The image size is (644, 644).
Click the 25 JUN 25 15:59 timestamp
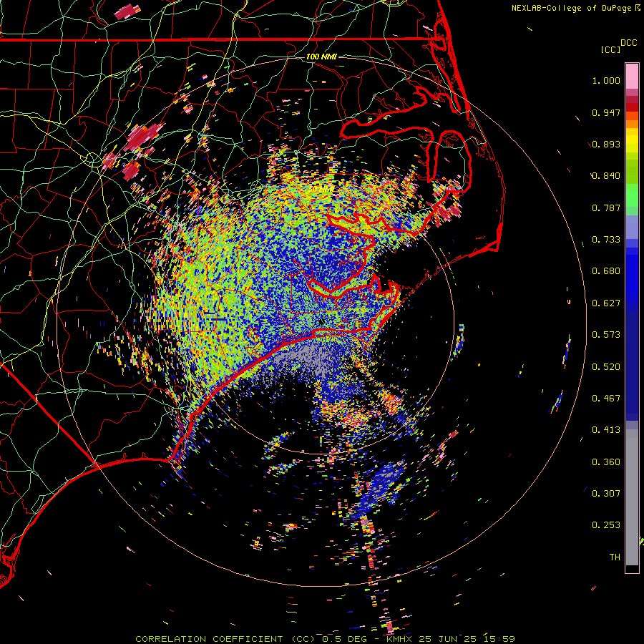[x=467, y=639]
